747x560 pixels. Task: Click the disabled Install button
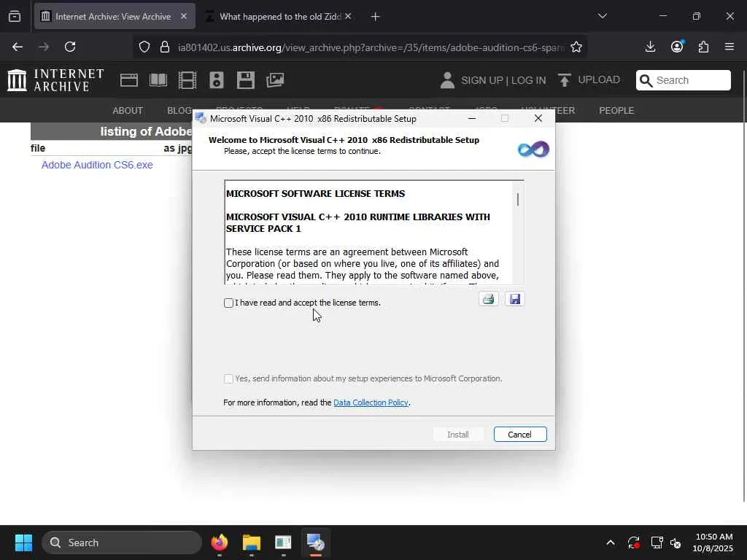coord(458,435)
